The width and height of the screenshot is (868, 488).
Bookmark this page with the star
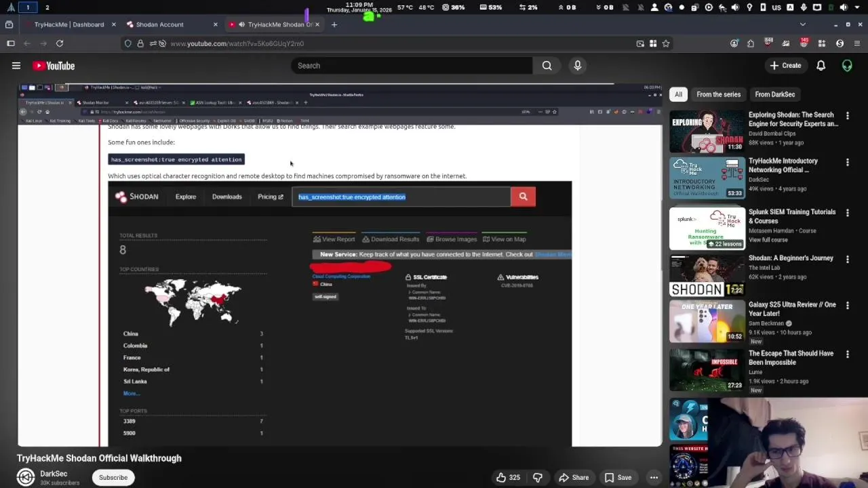[x=666, y=43]
